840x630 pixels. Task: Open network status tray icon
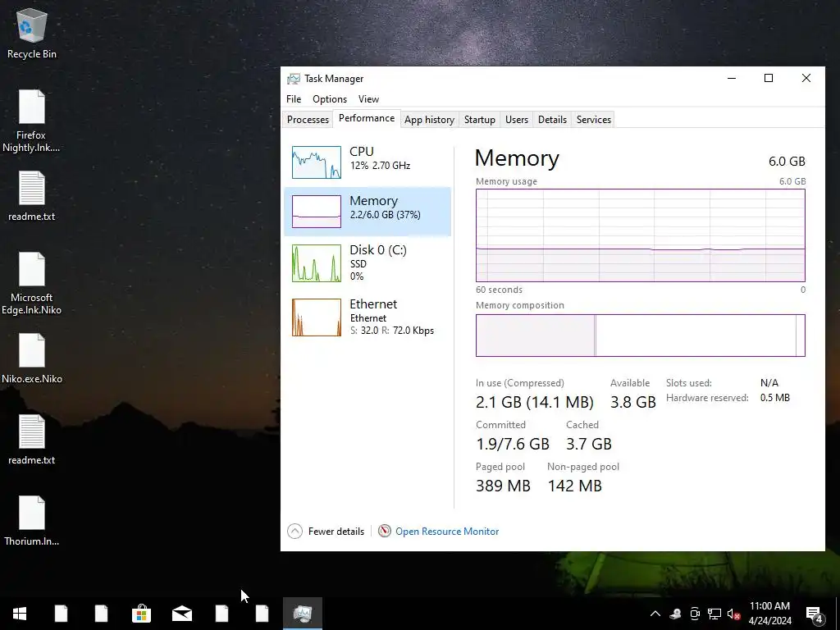coord(714,614)
